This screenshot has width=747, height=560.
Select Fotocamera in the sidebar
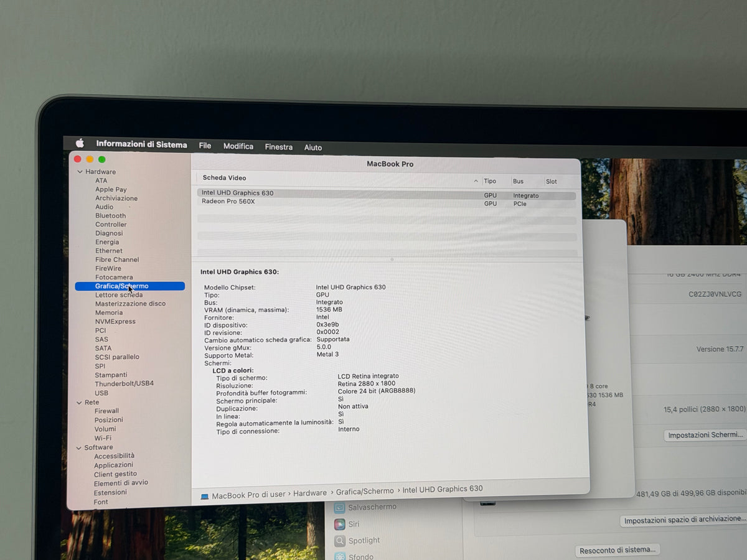[114, 277]
